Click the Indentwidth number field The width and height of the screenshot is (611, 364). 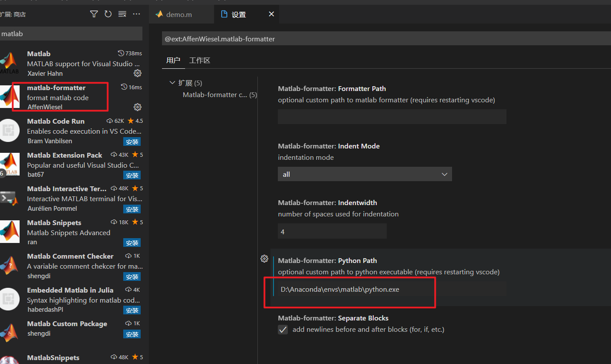coord(332,232)
